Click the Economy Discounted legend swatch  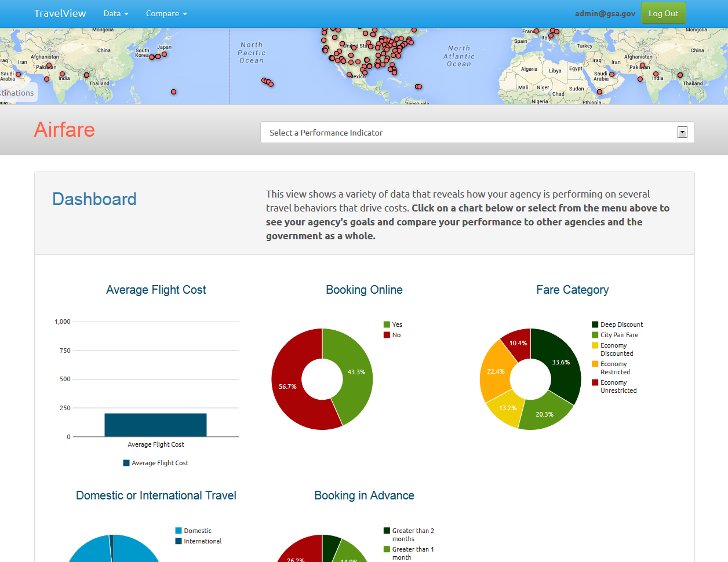pyautogui.click(x=595, y=345)
